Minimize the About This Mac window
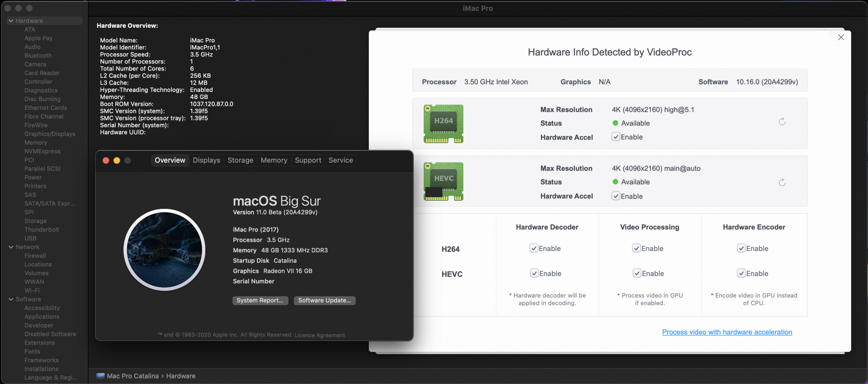 pyautogui.click(x=117, y=160)
